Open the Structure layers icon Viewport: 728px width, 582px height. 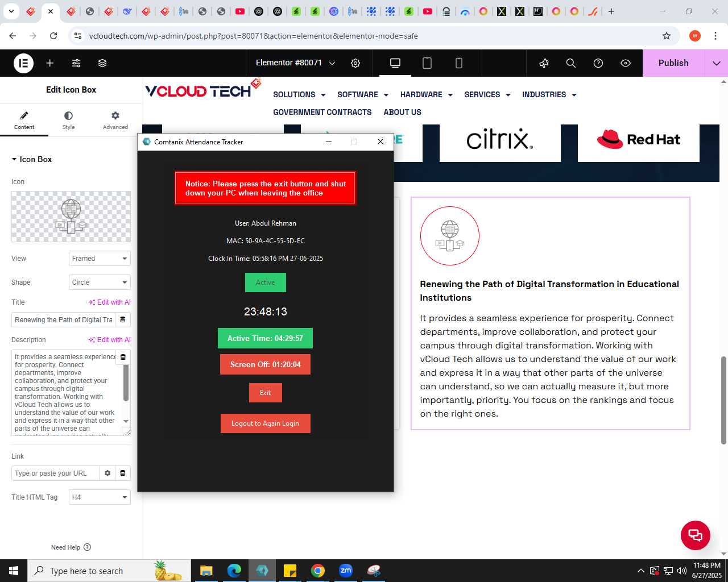[x=102, y=63]
